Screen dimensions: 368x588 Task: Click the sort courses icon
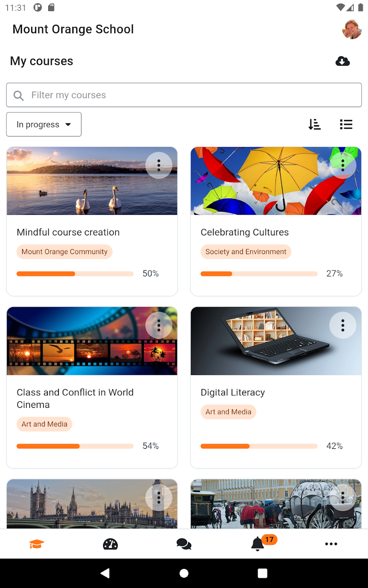click(x=314, y=124)
